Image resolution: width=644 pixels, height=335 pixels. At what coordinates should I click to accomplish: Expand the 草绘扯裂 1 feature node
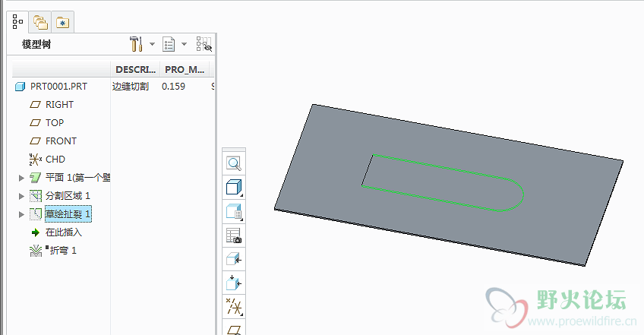click(21, 214)
